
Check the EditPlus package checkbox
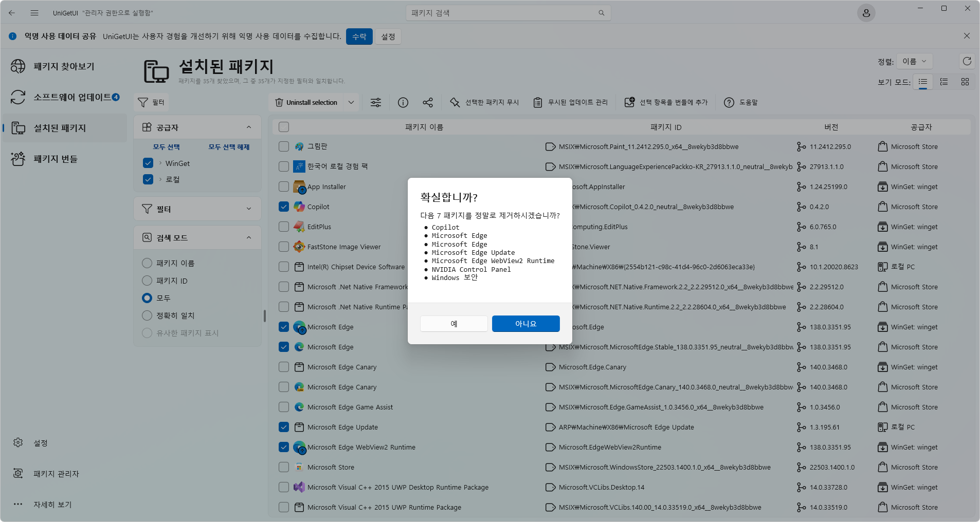(x=284, y=227)
